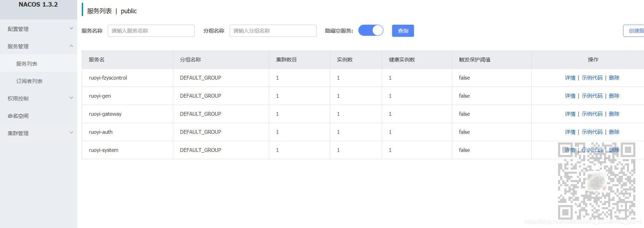Image resolution: width=644 pixels, height=228 pixels.
Task: Open 详情 for ruoyi-gateway
Action: point(570,114)
